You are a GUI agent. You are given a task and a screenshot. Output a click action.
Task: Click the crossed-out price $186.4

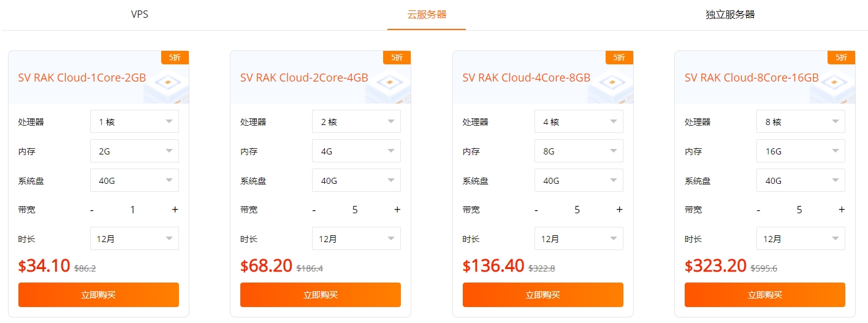[x=310, y=268]
